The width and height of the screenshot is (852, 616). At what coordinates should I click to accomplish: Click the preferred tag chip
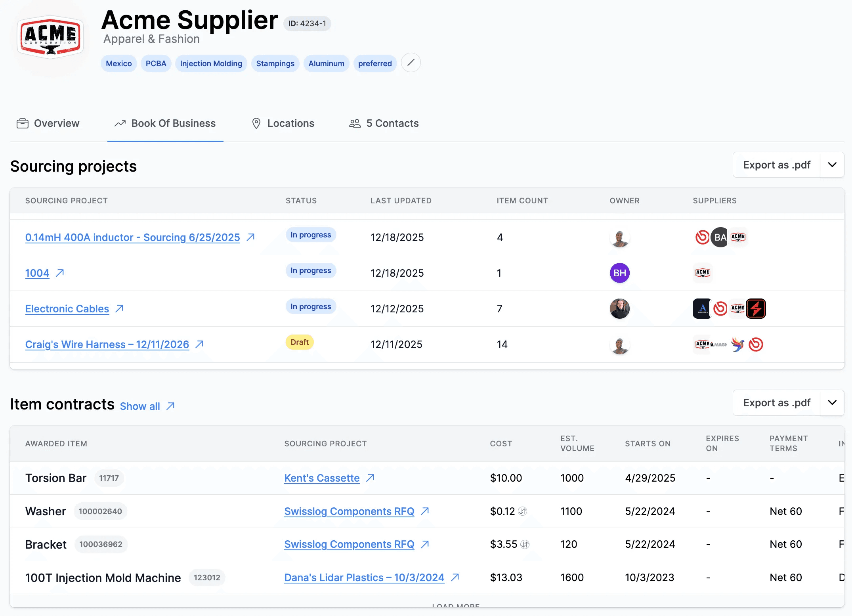[x=374, y=64]
